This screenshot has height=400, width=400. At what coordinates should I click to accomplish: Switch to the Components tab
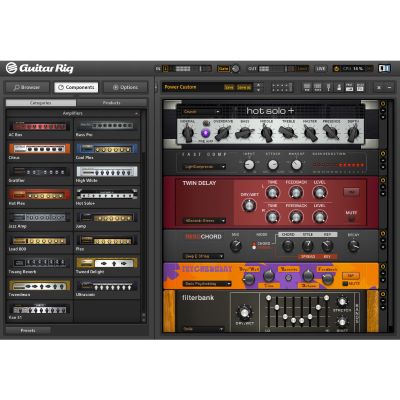76,87
